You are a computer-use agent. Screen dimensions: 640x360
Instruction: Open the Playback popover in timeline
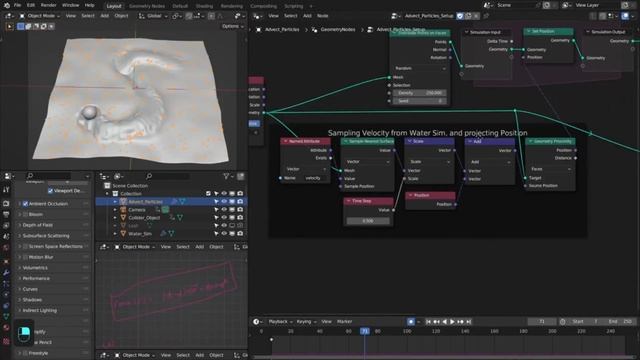tap(280, 322)
